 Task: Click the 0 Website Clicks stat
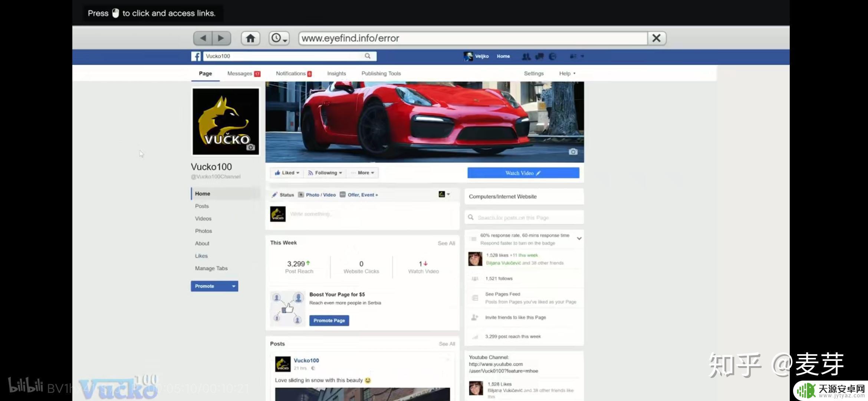(x=361, y=267)
